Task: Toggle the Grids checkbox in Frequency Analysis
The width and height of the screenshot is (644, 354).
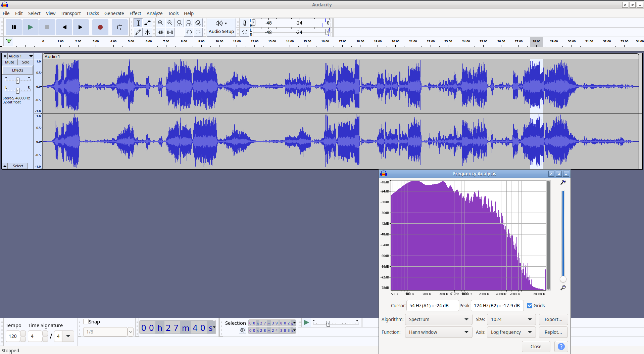Action: pyautogui.click(x=530, y=306)
